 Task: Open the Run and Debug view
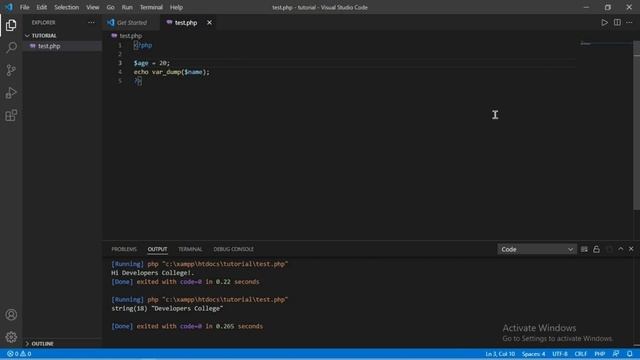(11, 93)
